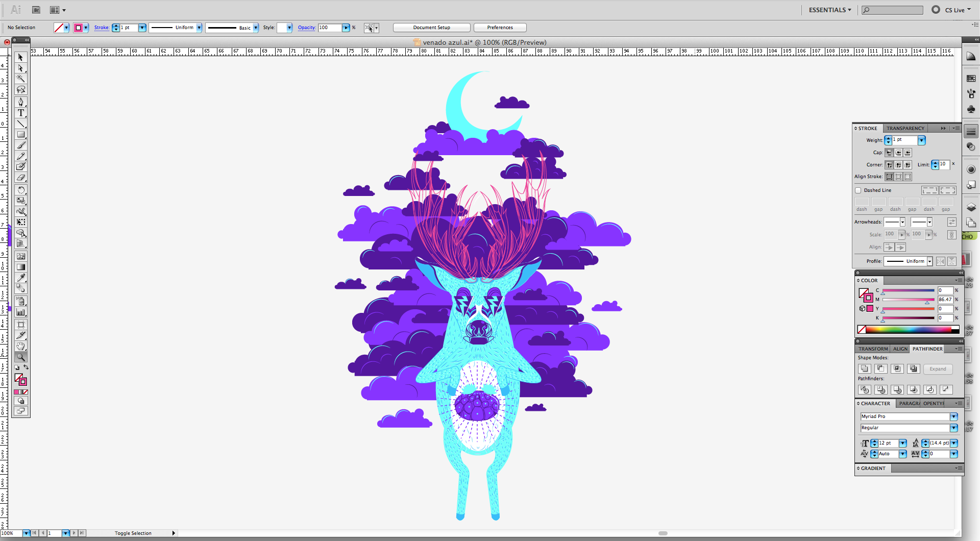Switch to the Transparency tab
The width and height of the screenshot is (980, 541).
(x=905, y=129)
